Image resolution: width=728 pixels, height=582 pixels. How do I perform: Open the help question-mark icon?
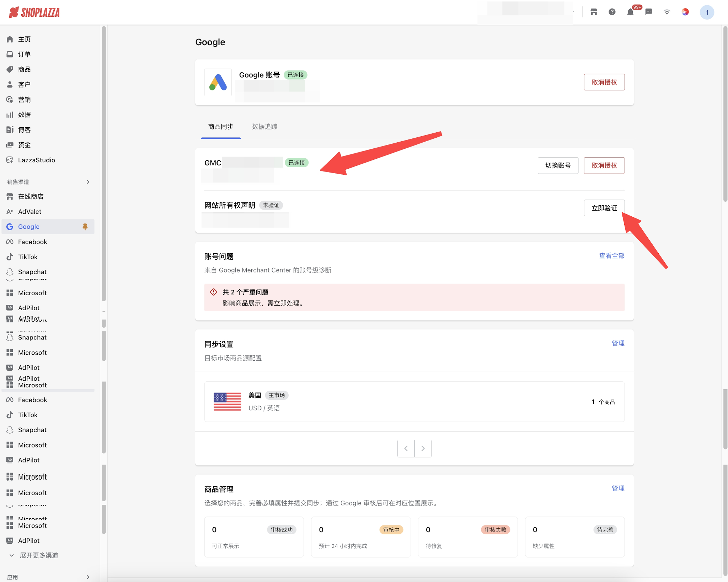pyautogui.click(x=612, y=12)
